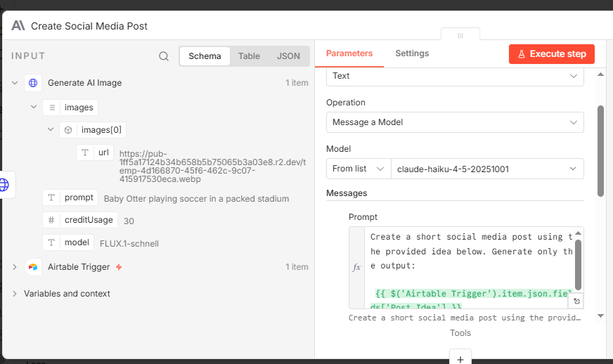This screenshot has width=613, height=364.
Task: Click the Baby Otter playing soccer prompt value
Action: coord(196,199)
